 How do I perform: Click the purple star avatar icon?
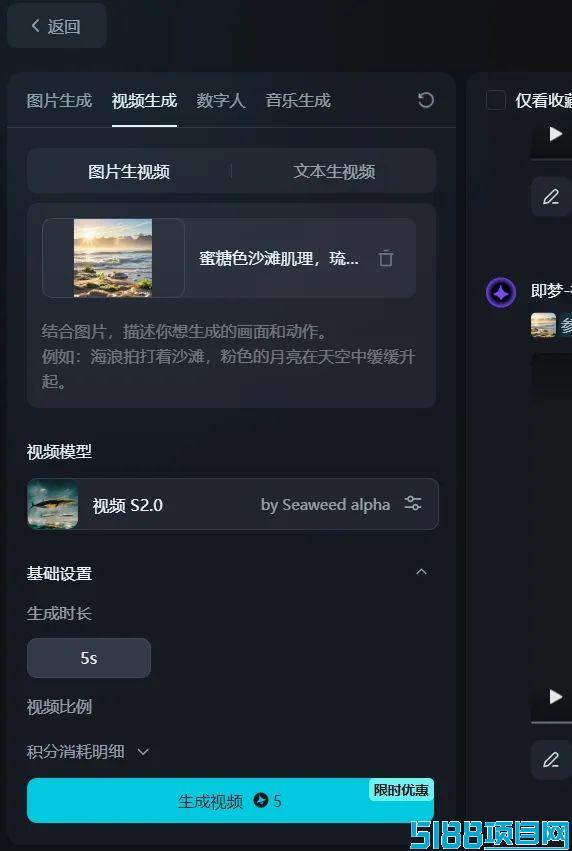pyautogui.click(x=500, y=293)
